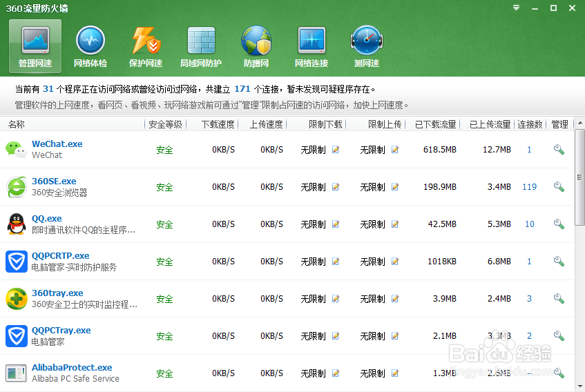This screenshot has width=585, height=392.
Task: Click scrollbar up arrow in process list
Action: tap(579, 123)
